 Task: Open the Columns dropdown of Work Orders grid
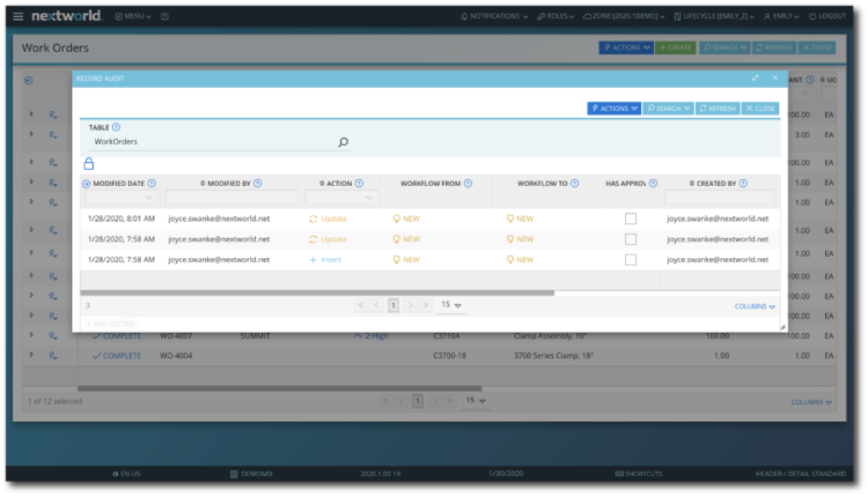point(811,402)
